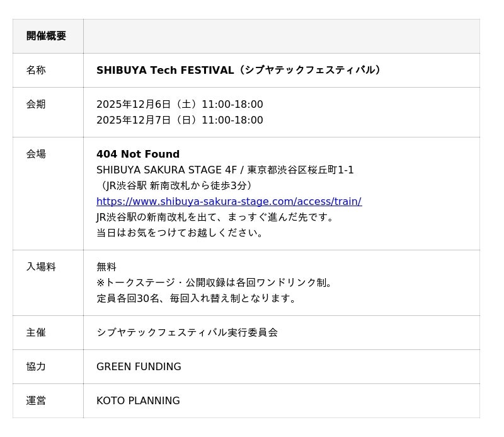This screenshot has height=437, width=504.
Task: Select the SHIBUYA Tech FESTIVAL event name
Action: (x=239, y=70)
